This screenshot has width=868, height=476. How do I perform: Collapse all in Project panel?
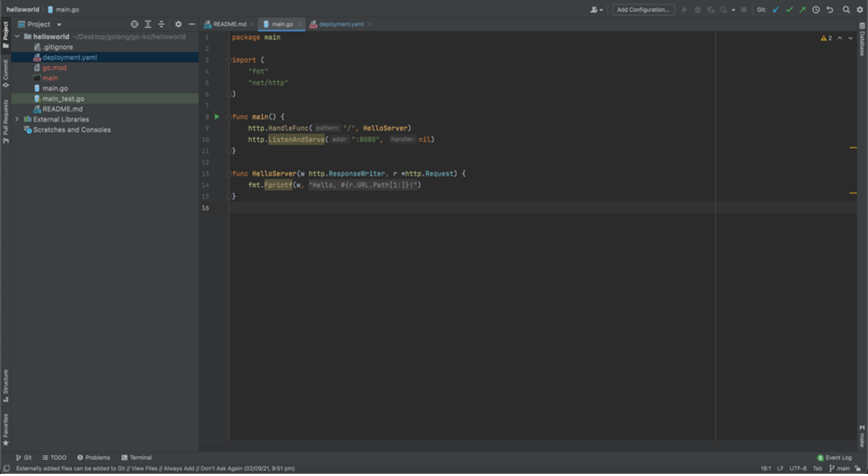162,24
